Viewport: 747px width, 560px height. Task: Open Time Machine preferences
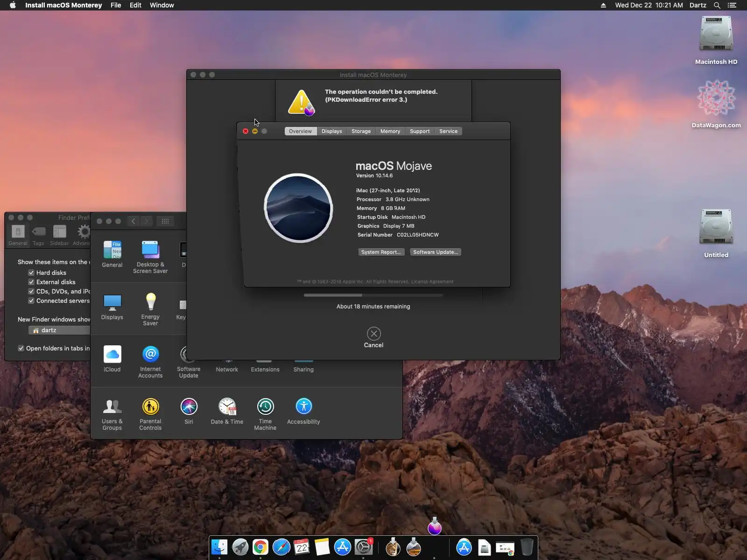click(x=265, y=414)
